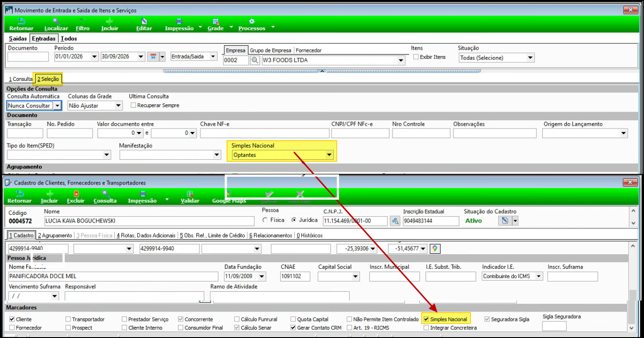644x338 pixels.
Task: Open Consulta Automática dropdown
Action: (57, 106)
